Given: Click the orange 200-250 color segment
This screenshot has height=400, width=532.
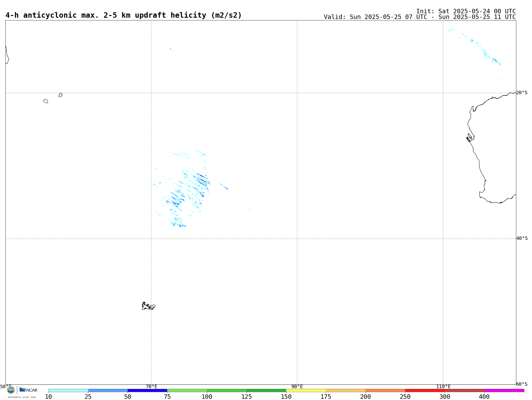Looking at the screenshot, I should click(x=385, y=391).
